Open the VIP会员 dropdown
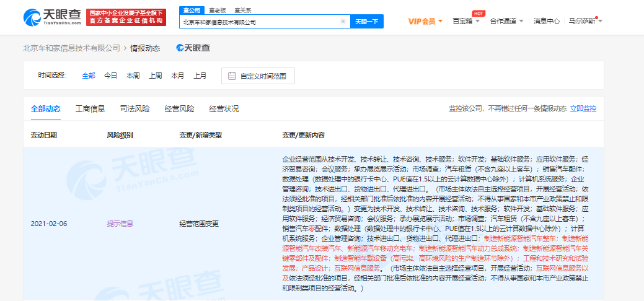The image size is (644, 301). point(425,21)
